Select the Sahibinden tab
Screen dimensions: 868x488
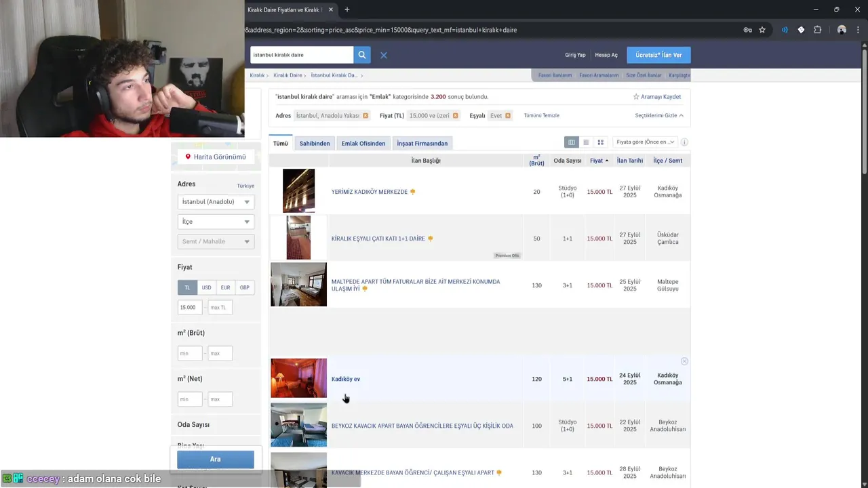pos(315,143)
